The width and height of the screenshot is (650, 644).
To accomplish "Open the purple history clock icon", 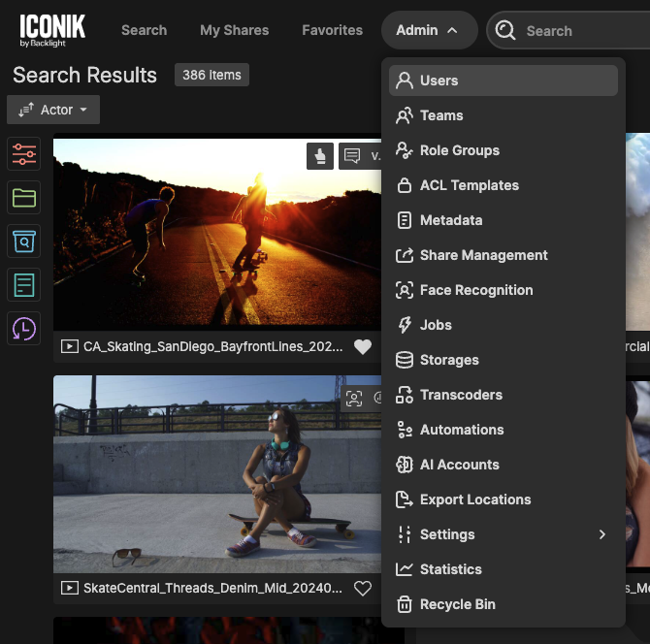I will click(x=24, y=329).
